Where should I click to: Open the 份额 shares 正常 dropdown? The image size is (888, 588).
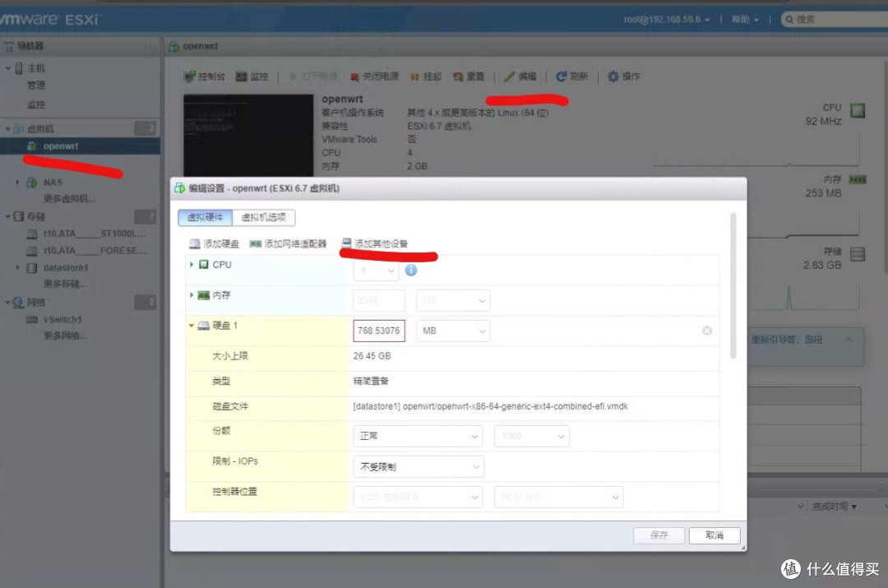pos(418,436)
